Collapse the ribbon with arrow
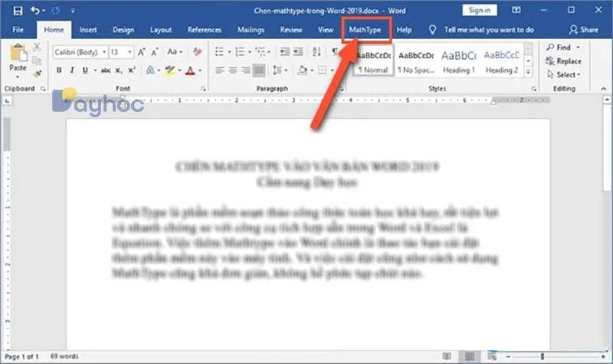 [604, 89]
